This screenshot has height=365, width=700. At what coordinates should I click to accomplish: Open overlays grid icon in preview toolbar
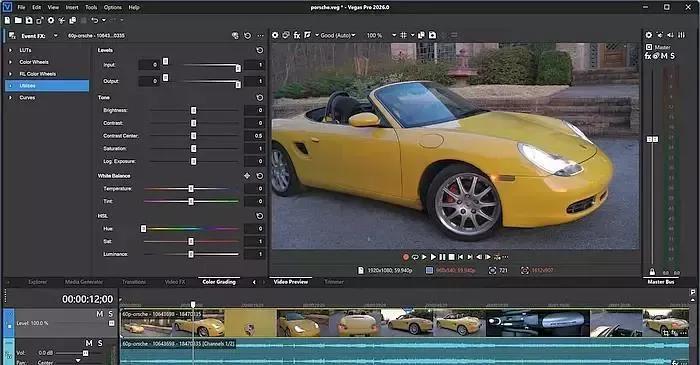[403, 35]
